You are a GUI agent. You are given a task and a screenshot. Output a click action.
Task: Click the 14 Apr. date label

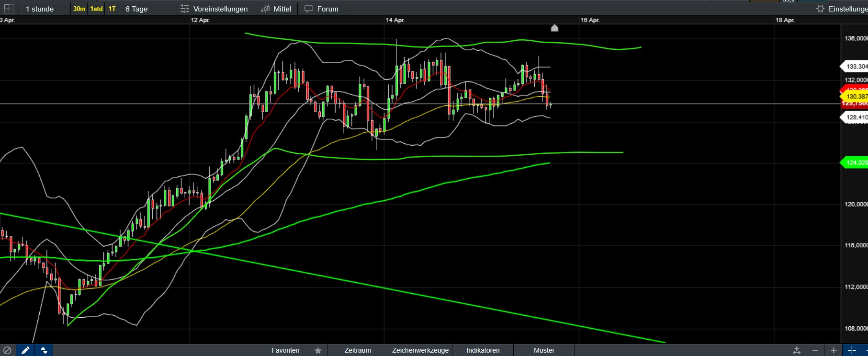tap(395, 20)
